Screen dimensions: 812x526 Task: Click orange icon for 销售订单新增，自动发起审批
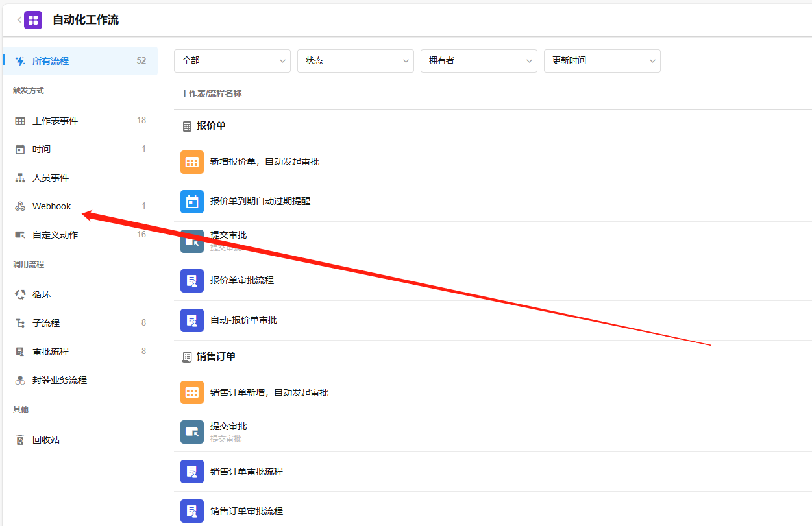coord(191,392)
